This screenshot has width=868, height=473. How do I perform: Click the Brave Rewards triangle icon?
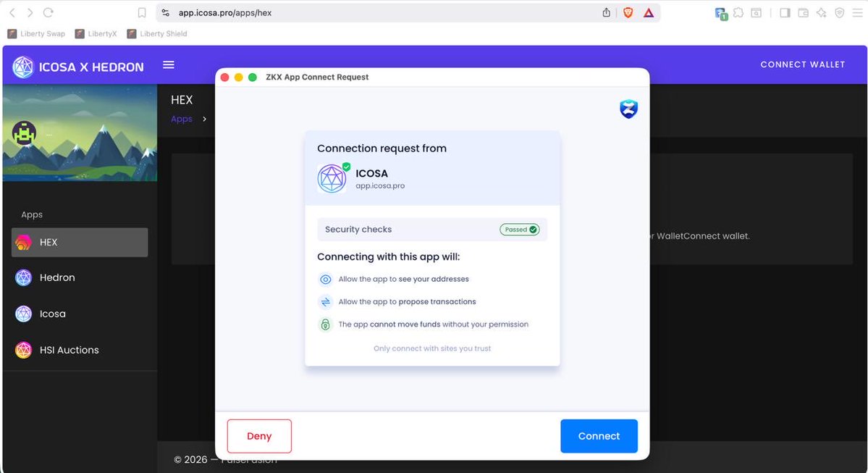[649, 13]
